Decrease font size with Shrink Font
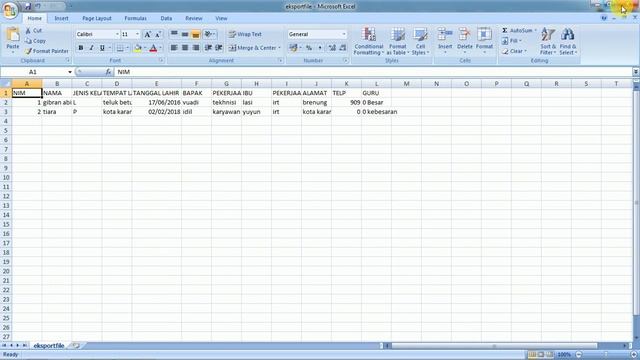Viewport: 640px width, 360px height. pos(158,34)
